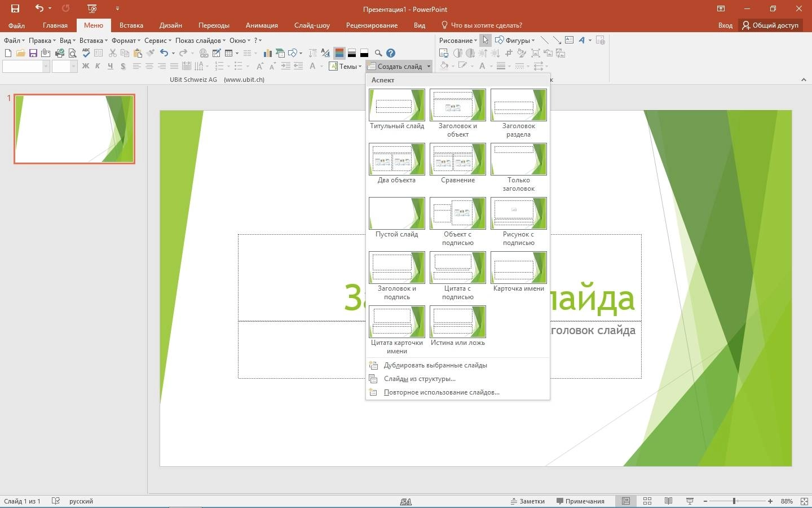
Task: Click the Insert hyperlink icon
Action: 204,53
